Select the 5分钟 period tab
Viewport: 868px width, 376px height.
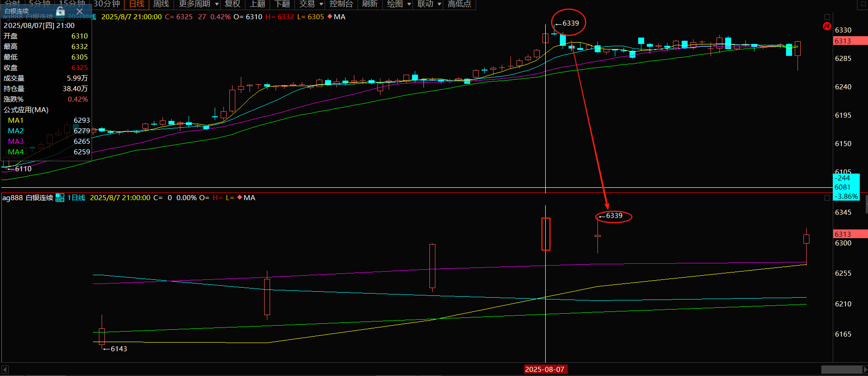click(40, 4)
